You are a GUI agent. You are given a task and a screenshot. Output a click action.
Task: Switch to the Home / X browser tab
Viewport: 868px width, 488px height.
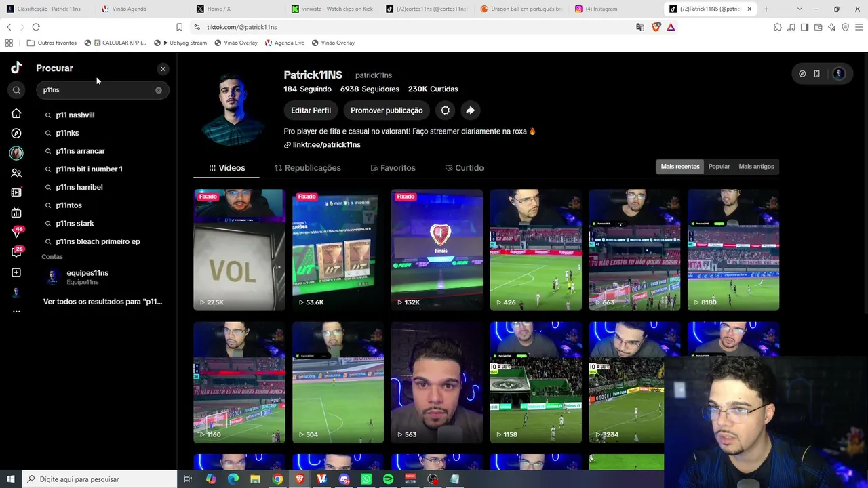pyautogui.click(x=237, y=9)
